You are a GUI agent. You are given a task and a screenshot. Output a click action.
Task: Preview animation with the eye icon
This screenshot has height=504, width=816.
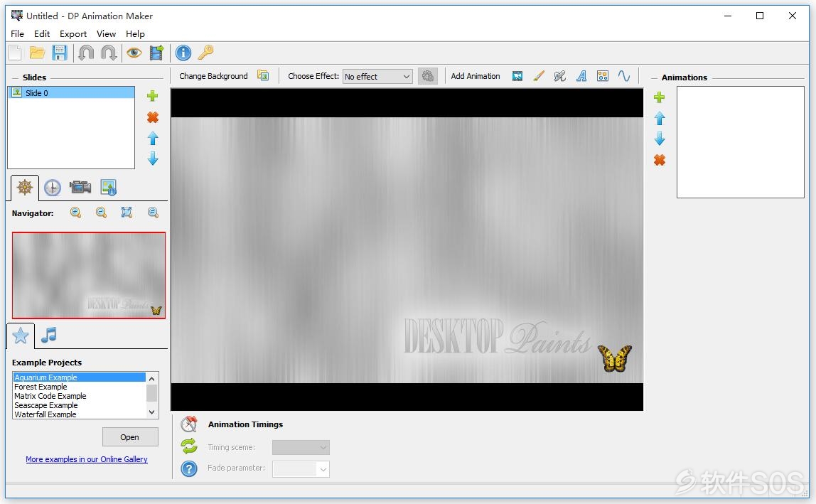click(134, 53)
